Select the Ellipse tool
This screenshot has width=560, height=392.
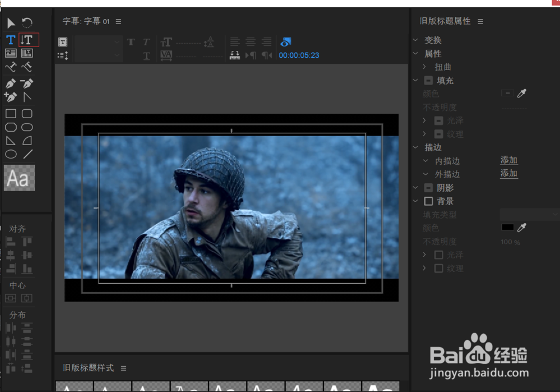(11, 154)
